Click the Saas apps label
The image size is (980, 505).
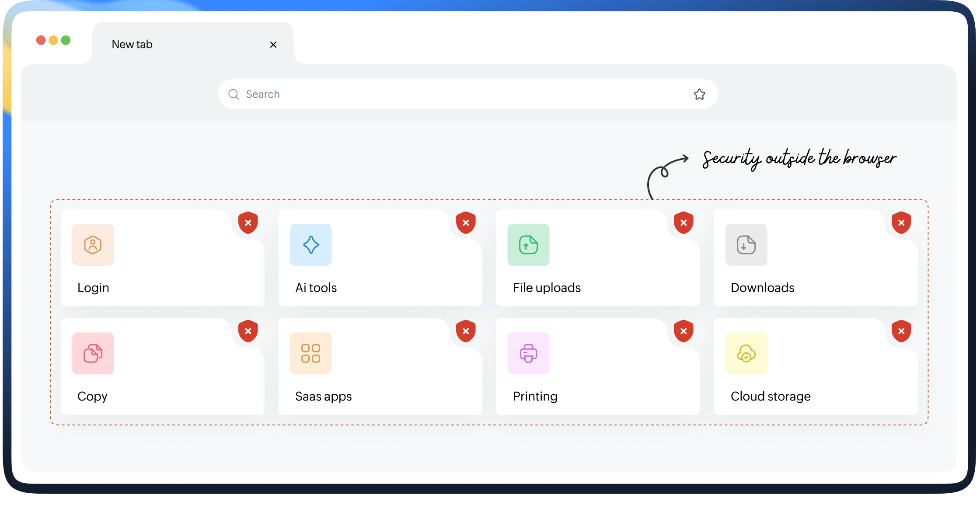[x=323, y=397]
